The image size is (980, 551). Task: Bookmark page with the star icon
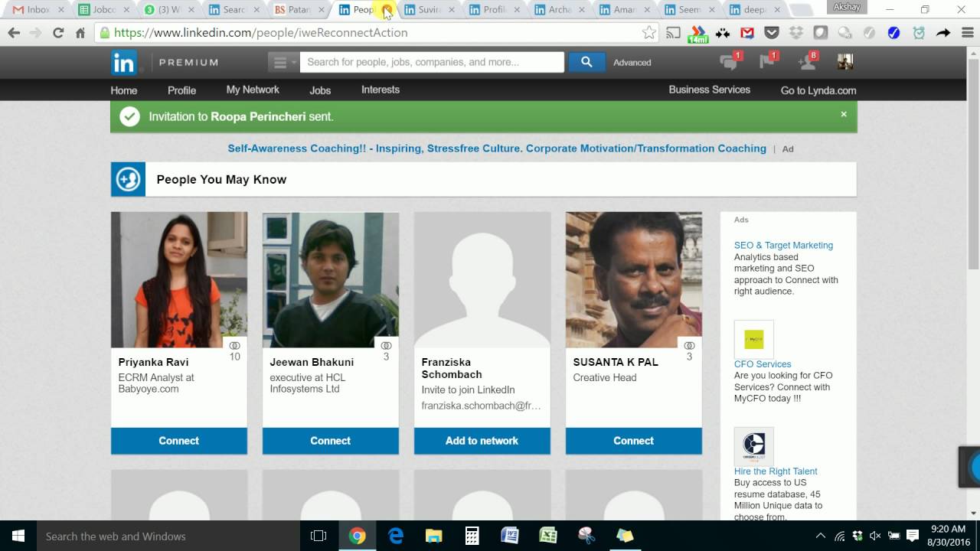coord(648,33)
